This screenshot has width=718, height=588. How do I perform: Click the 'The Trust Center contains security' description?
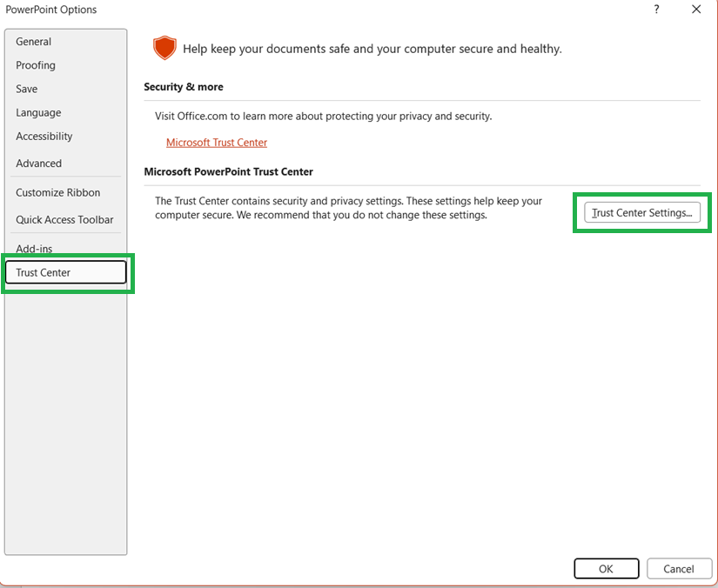point(348,208)
